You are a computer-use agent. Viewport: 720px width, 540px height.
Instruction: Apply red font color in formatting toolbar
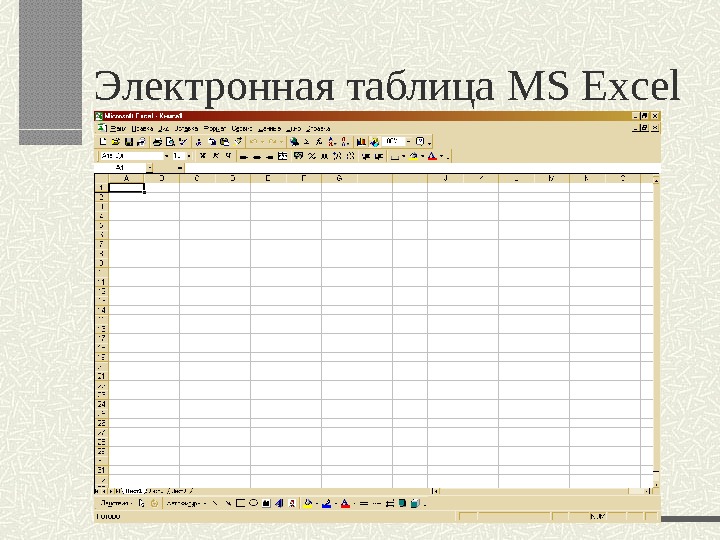pyautogui.click(x=432, y=157)
